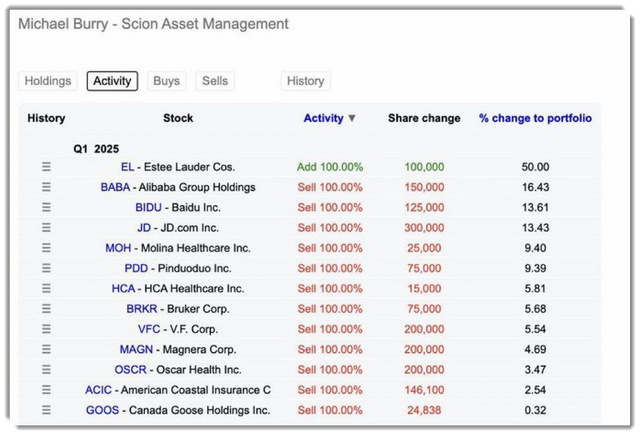Select the Activity tab
The image size is (640, 435).
point(112,81)
